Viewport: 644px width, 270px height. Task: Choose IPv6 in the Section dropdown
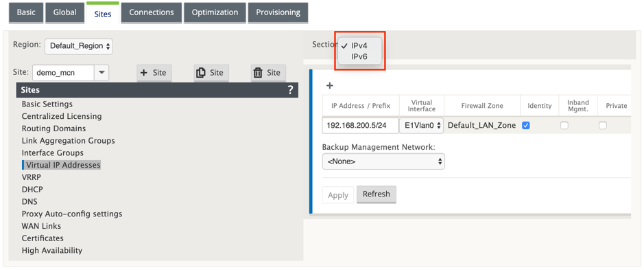pyautogui.click(x=359, y=57)
